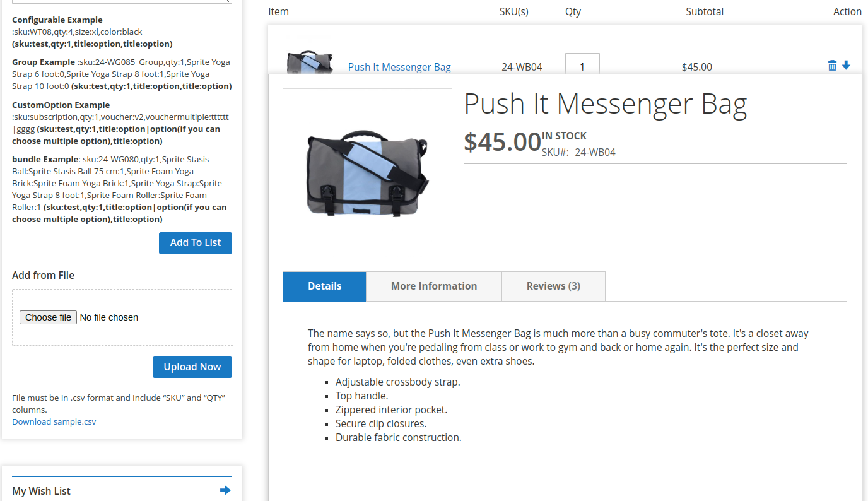Download the sample.csv file

(54, 421)
